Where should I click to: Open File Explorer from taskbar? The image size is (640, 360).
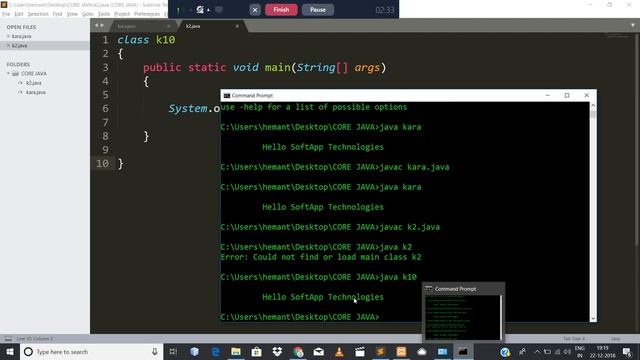pos(236,351)
